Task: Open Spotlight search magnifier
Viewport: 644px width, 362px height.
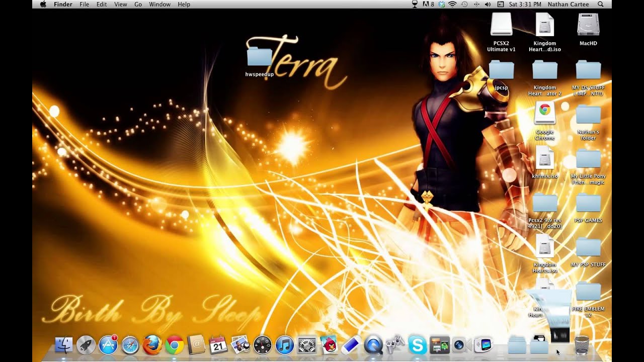Action: click(x=600, y=4)
